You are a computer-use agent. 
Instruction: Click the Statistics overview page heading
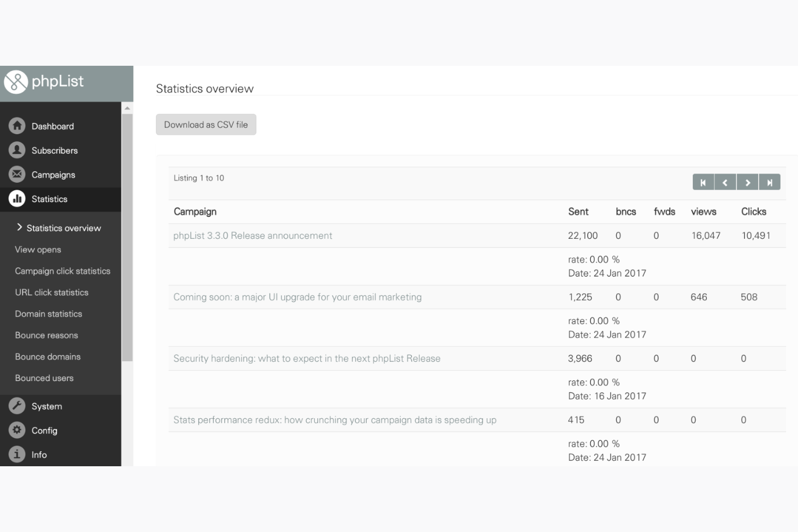(x=205, y=88)
